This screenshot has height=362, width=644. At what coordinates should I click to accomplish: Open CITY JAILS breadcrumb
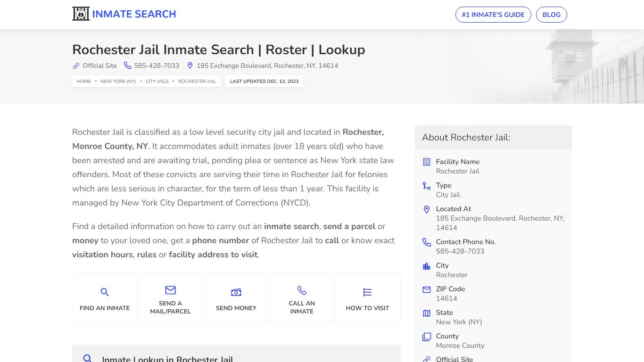[157, 81]
